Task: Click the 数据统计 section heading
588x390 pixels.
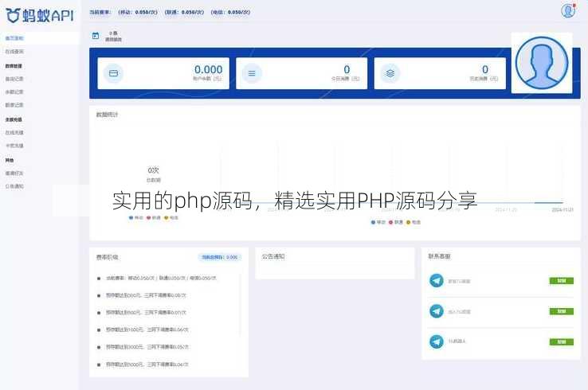Action: [x=107, y=115]
